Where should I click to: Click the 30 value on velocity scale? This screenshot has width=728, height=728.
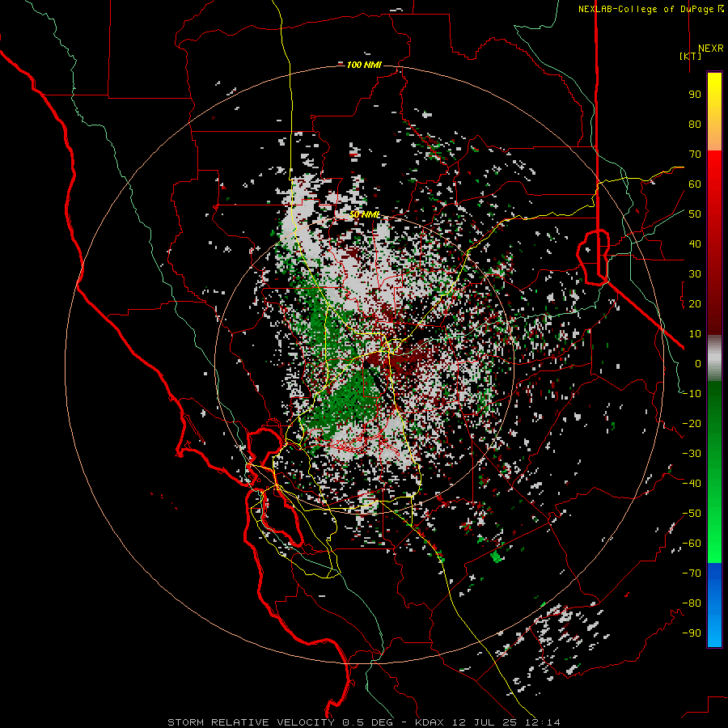point(695,274)
